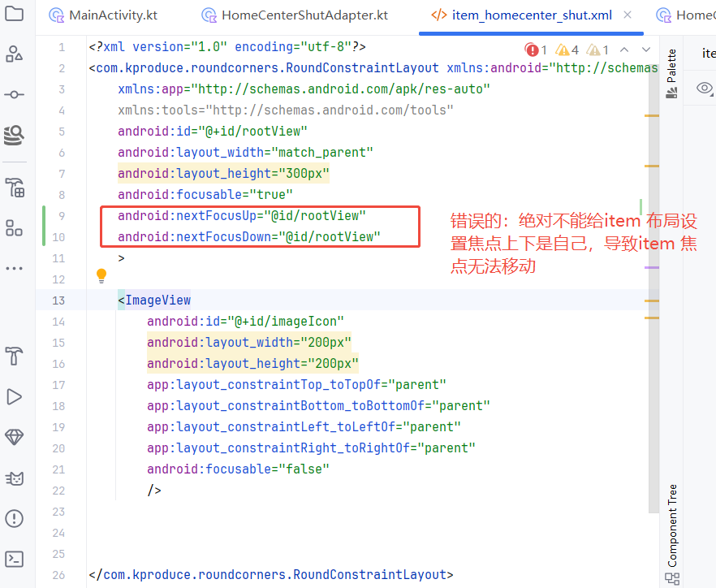This screenshot has height=588, width=716.
Task: Open the Run tool window
Action: click(x=14, y=396)
